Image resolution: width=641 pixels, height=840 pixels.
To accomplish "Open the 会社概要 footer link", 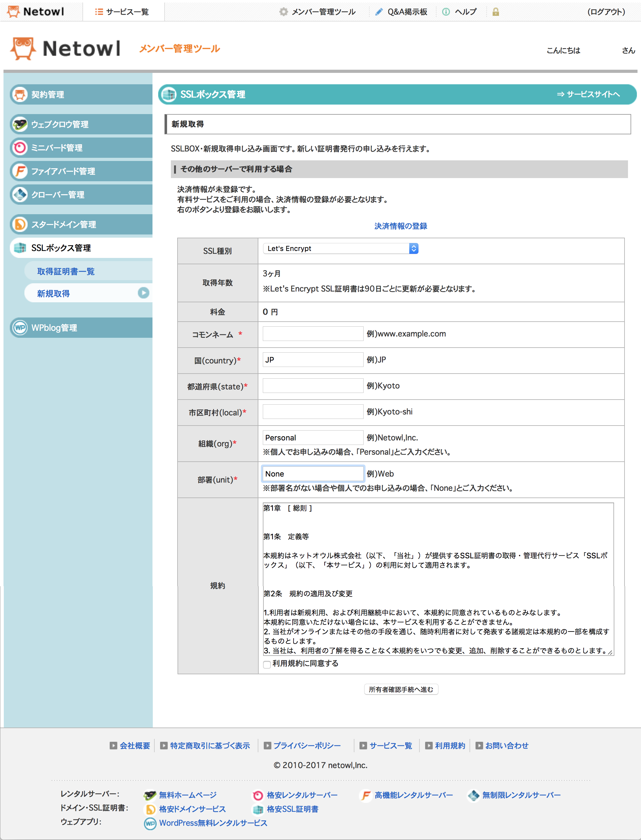I will 135,746.
